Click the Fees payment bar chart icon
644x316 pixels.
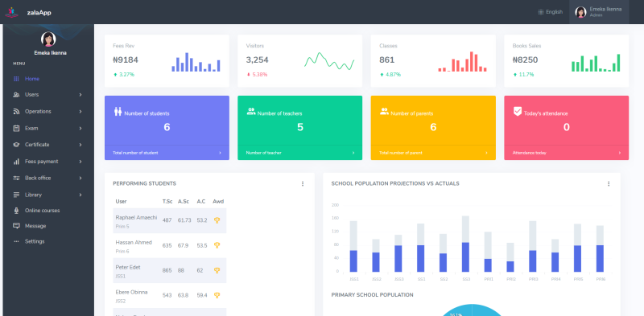16,162
